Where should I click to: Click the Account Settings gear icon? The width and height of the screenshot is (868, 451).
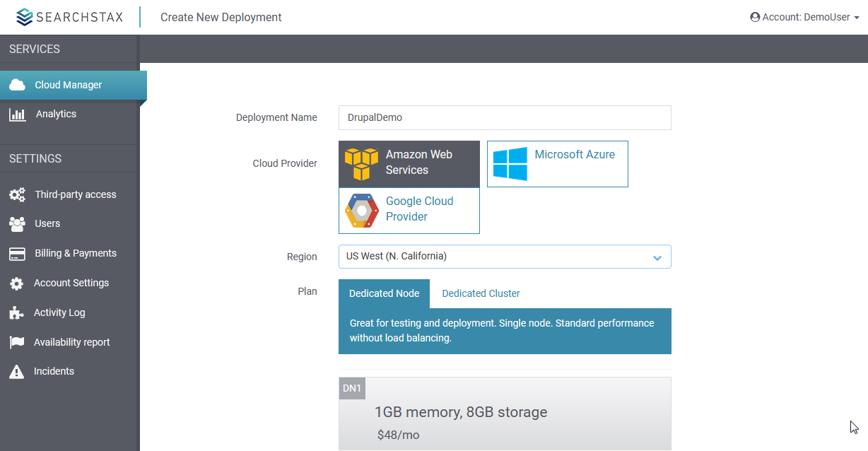[x=17, y=283]
